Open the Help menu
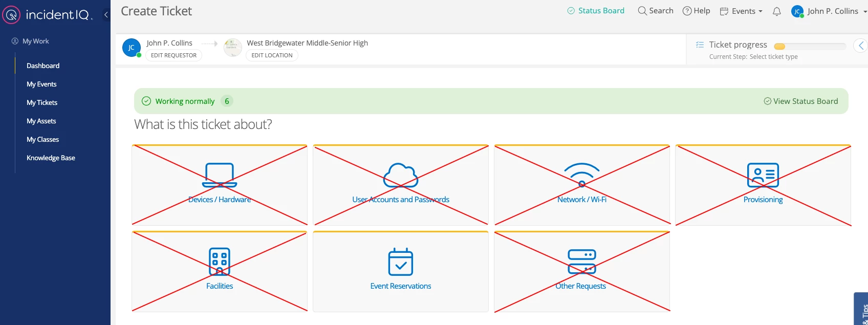868x325 pixels. click(697, 11)
